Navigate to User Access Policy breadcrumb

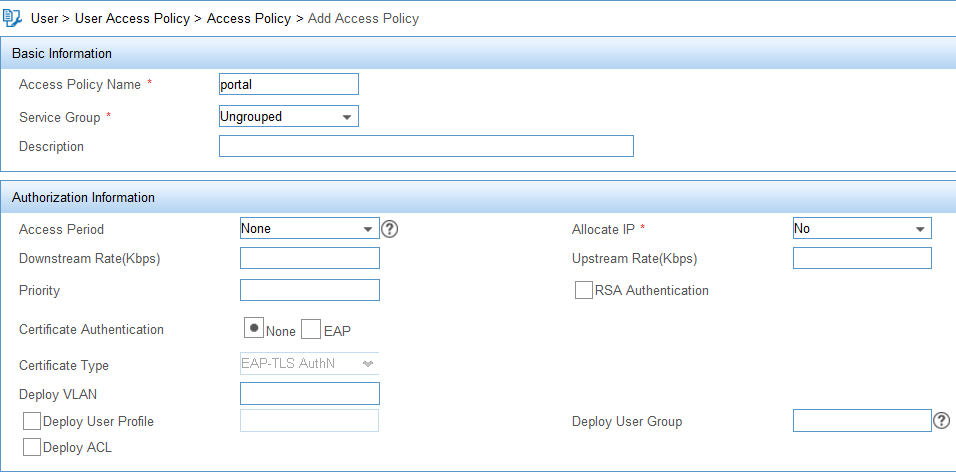[x=132, y=18]
